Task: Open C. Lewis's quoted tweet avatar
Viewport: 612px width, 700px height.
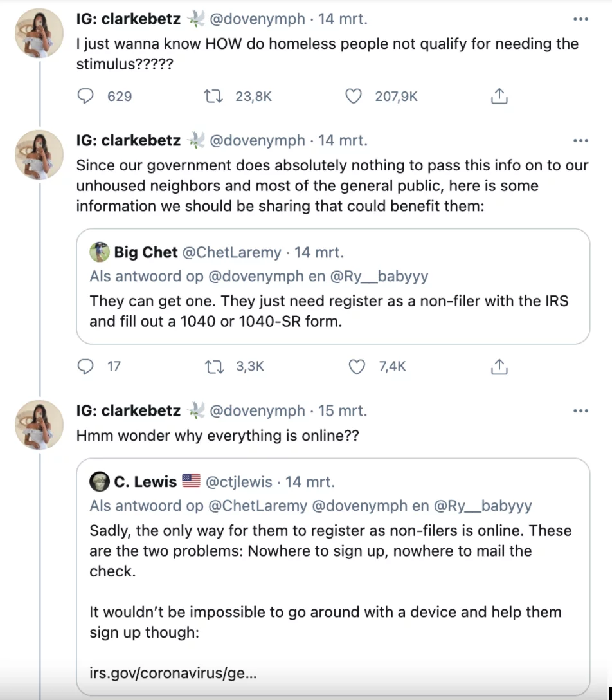Action: pos(99,481)
